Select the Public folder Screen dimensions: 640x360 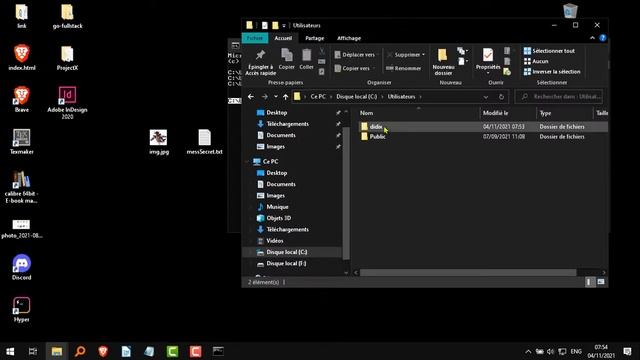(x=483, y=137)
